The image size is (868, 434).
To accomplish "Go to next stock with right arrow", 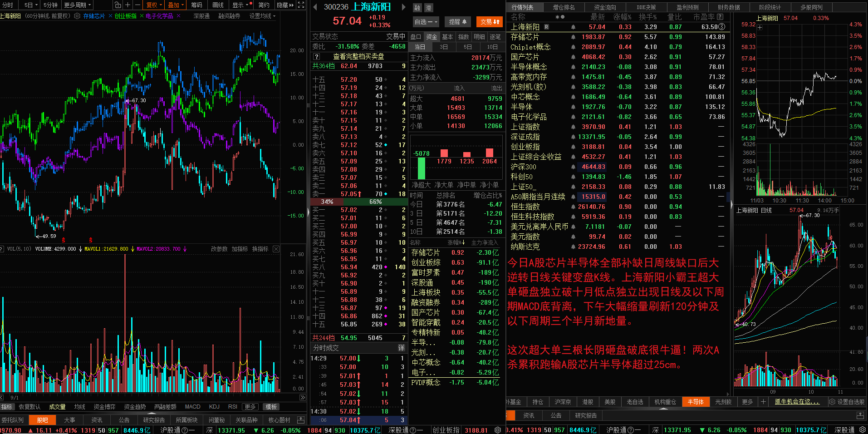I will click(403, 7).
